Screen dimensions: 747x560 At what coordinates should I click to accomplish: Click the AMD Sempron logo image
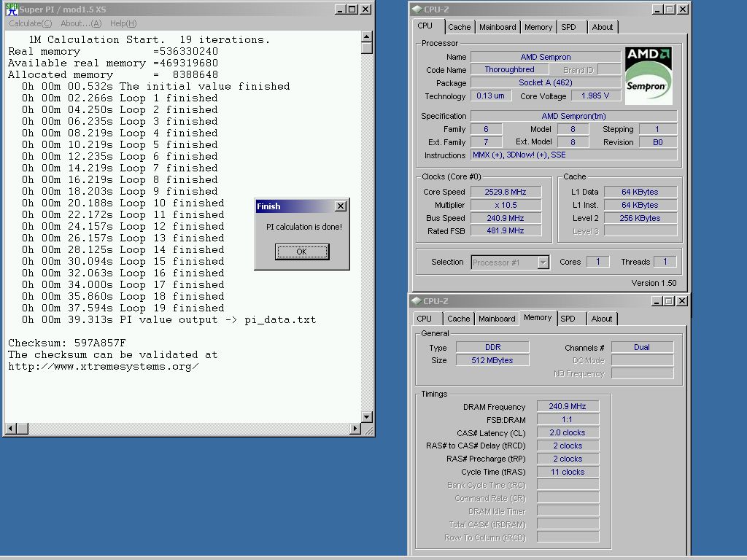pos(649,75)
